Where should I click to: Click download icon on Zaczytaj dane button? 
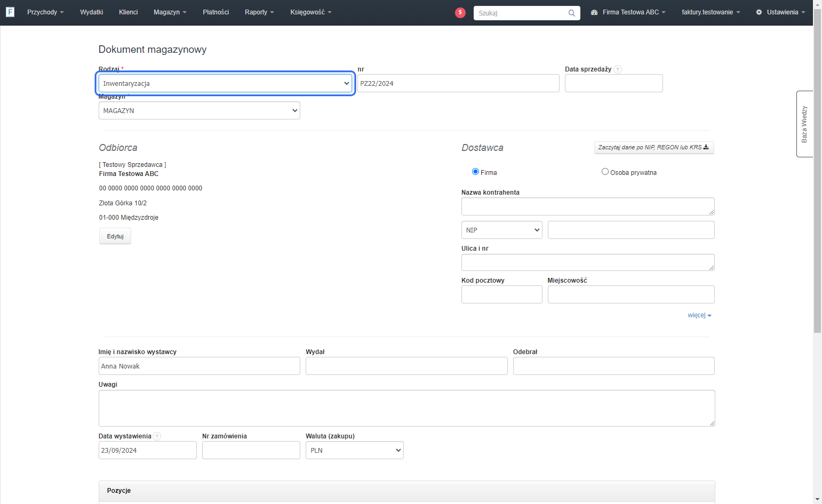(x=706, y=147)
